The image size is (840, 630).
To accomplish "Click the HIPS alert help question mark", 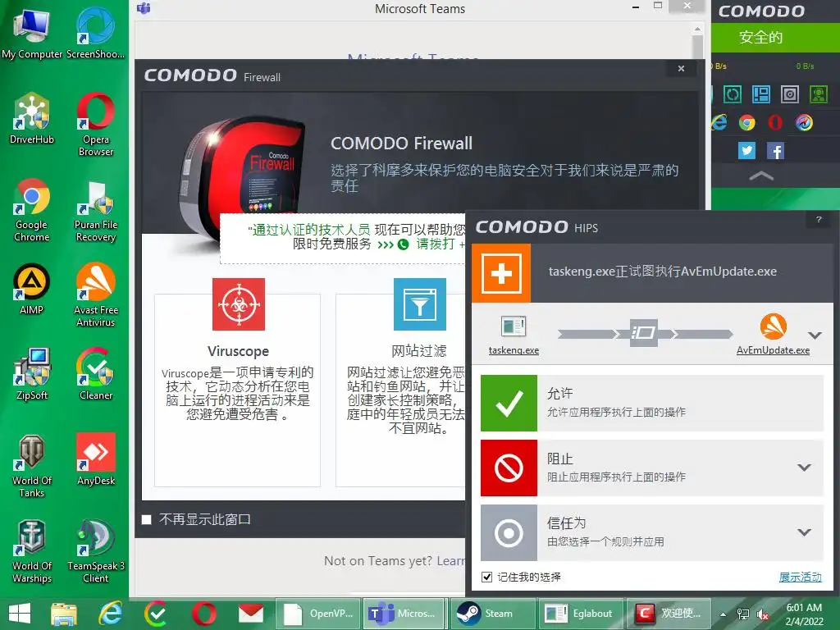I will click(819, 220).
